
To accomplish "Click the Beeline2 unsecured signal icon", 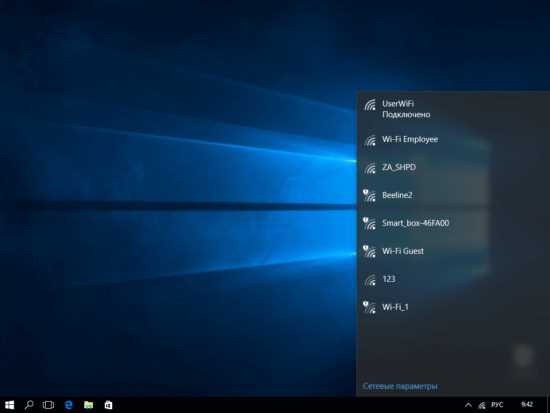I will click(x=369, y=195).
